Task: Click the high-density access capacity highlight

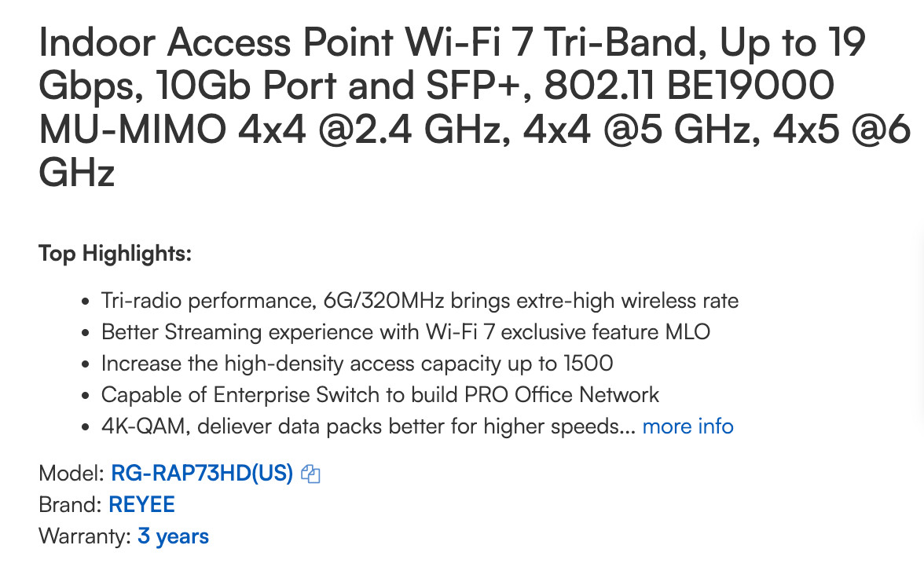Action: pyautogui.click(x=357, y=364)
